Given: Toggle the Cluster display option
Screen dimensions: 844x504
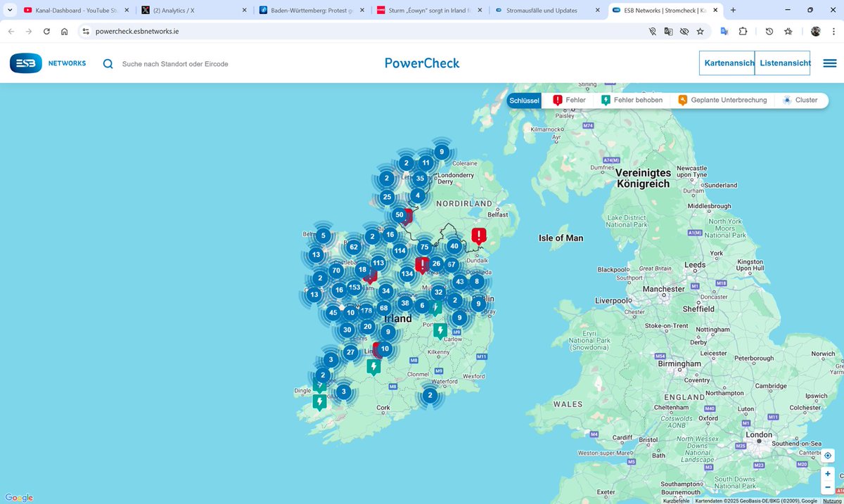Looking at the screenshot, I should click(x=800, y=100).
